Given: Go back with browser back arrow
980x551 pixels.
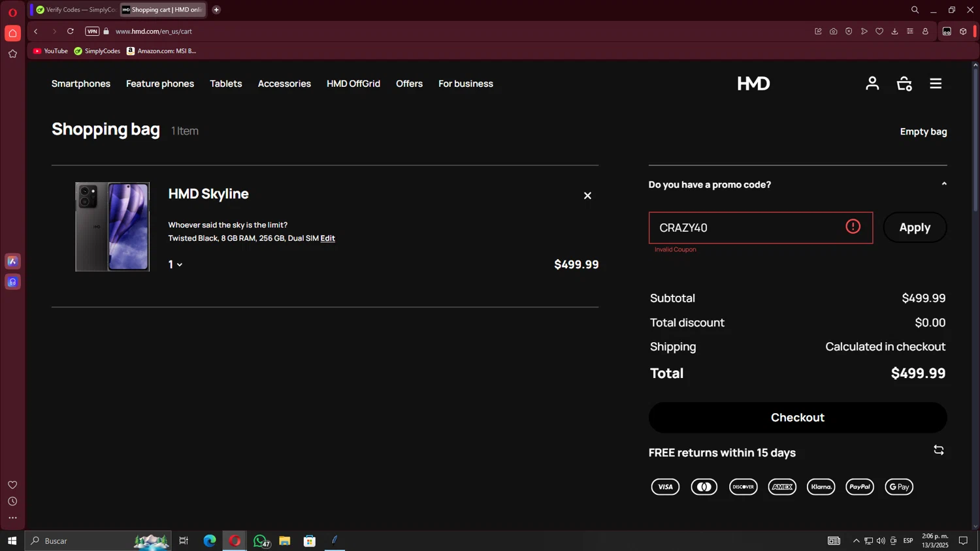Looking at the screenshot, I should point(36,31).
